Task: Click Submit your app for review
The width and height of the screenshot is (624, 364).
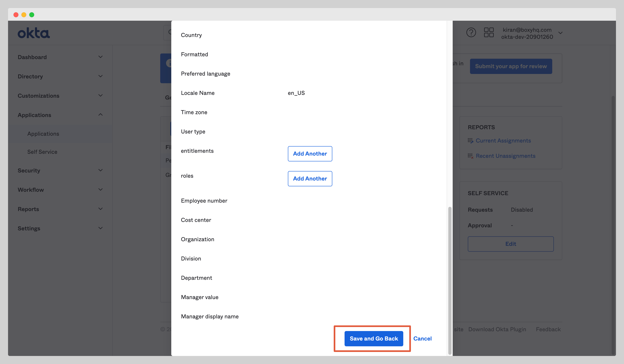Action: click(x=511, y=66)
